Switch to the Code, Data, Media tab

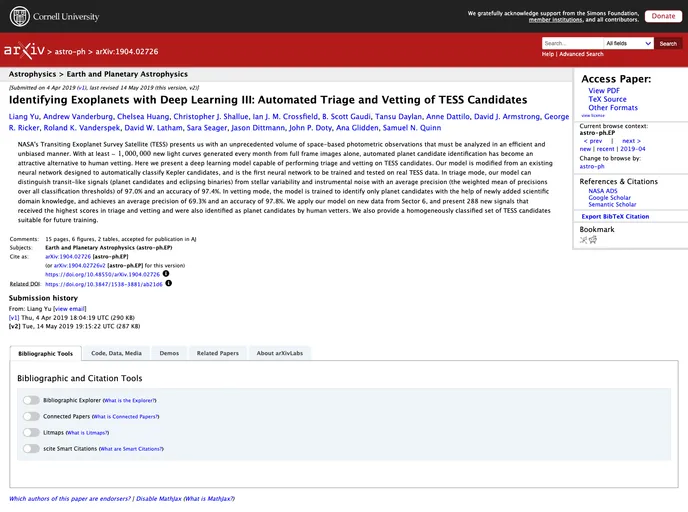(116, 353)
